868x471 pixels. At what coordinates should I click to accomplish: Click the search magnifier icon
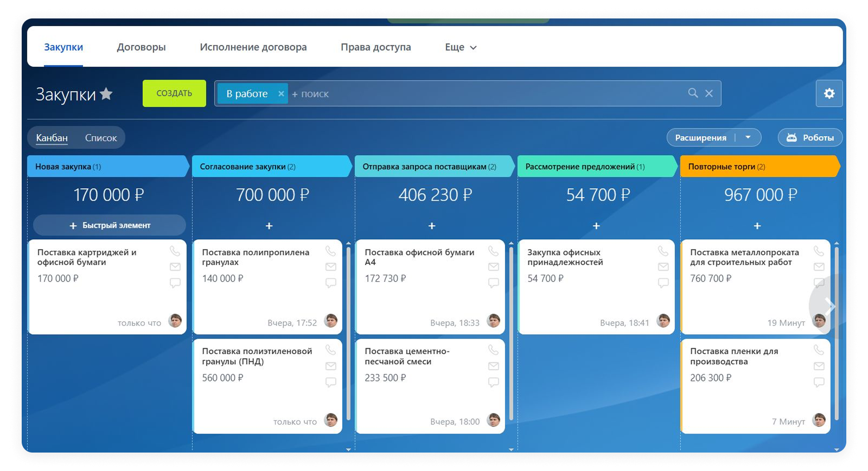pos(693,93)
